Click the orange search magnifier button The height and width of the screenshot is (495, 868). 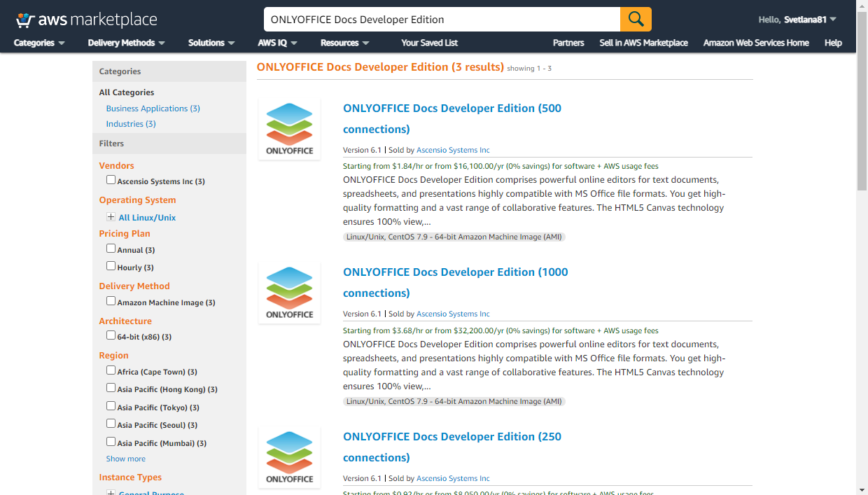(x=636, y=20)
